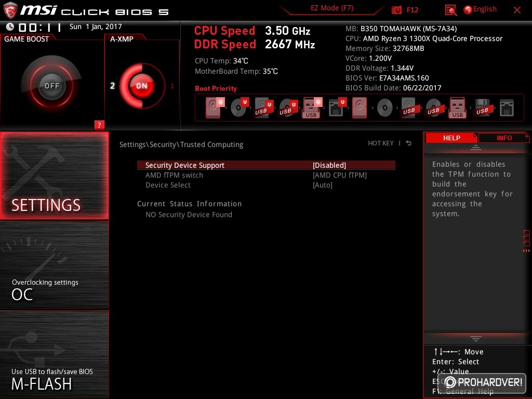Screen dimensions: 532x399
Task: Click the DDR Speed 2667 MHz readout
Action: (x=255, y=45)
